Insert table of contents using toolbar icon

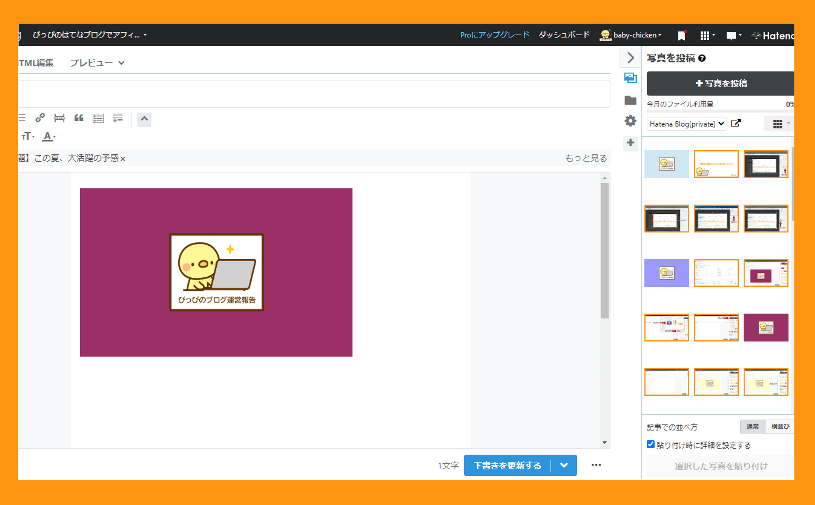point(98,118)
